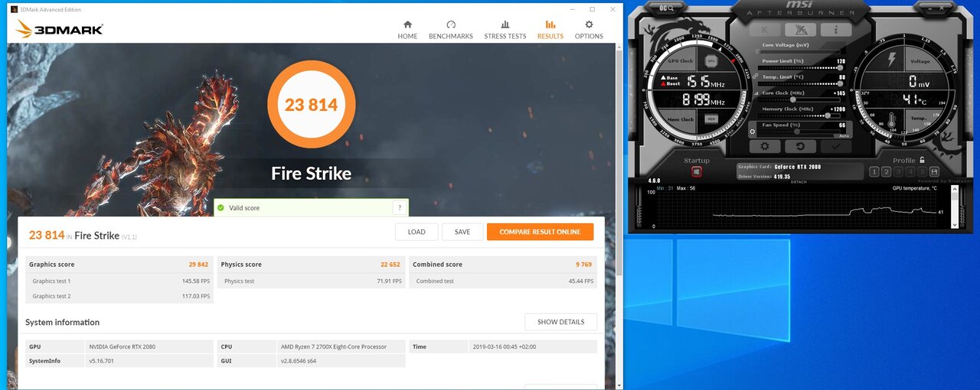Click COMPARE RESULT ONLINE
Image resolution: width=980 pixels, height=390 pixels.
(x=540, y=232)
